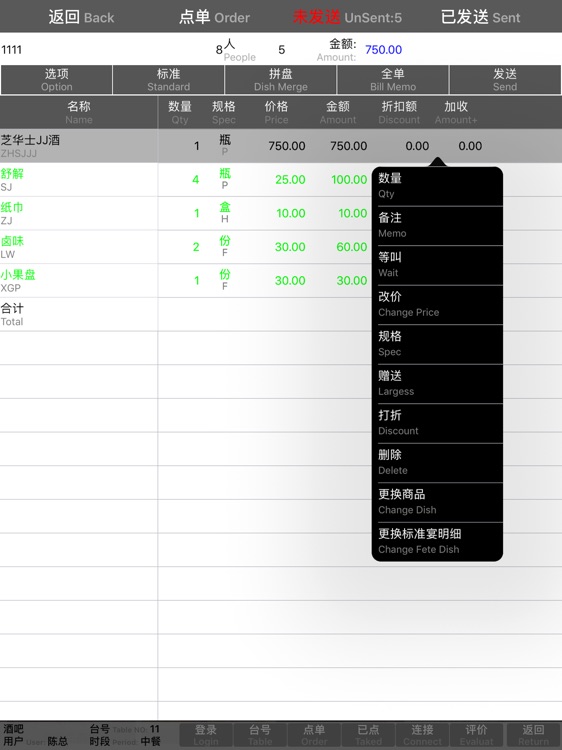Click quantity 4 in 舒解 row

196,180
